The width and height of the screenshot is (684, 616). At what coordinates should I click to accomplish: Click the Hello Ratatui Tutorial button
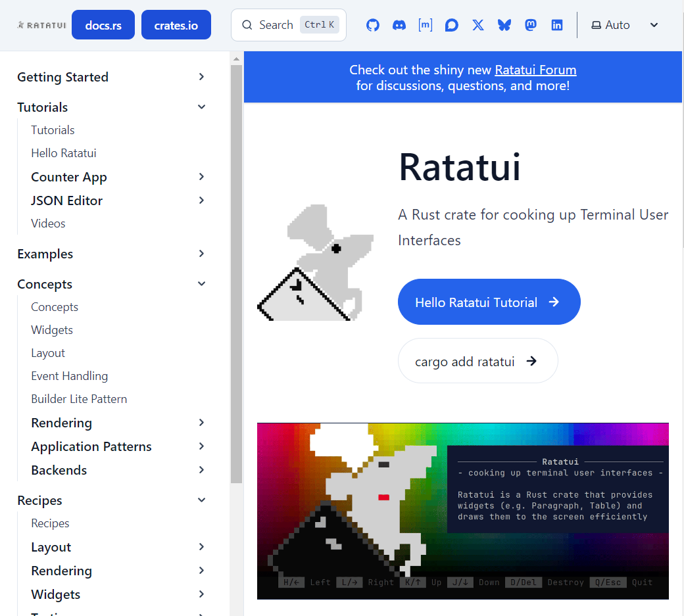[489, 302]
